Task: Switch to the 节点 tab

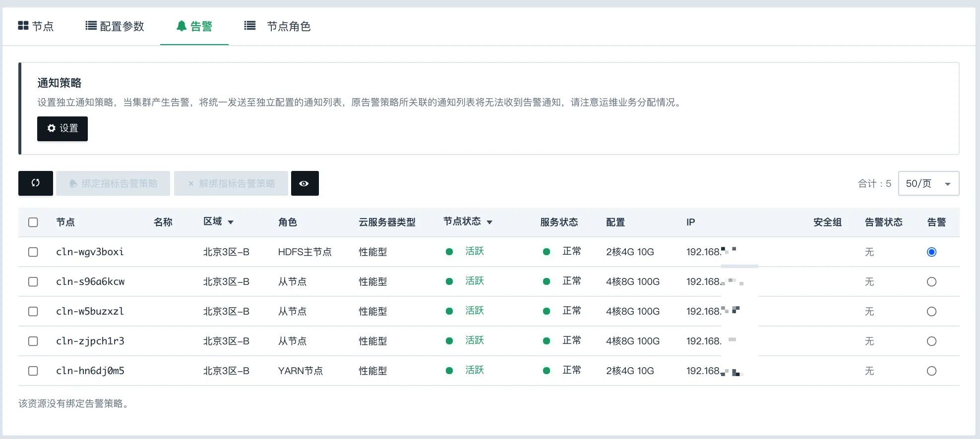Action: coord(36,26)
